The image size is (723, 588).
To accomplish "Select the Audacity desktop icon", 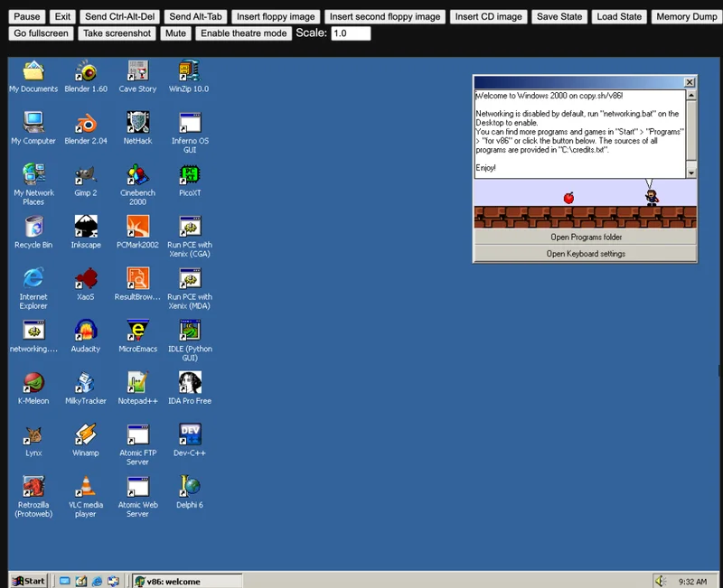I will click(x=86, y=331).
